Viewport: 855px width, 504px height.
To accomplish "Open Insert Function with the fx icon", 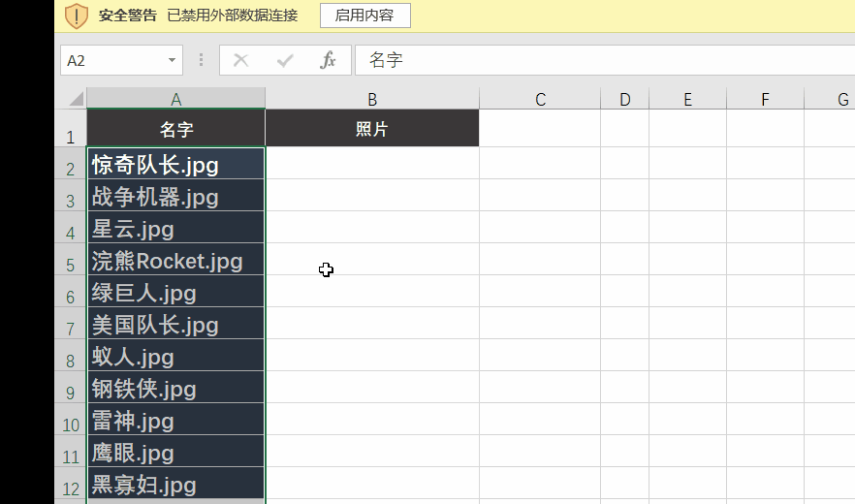I will (x=328, y=60).
